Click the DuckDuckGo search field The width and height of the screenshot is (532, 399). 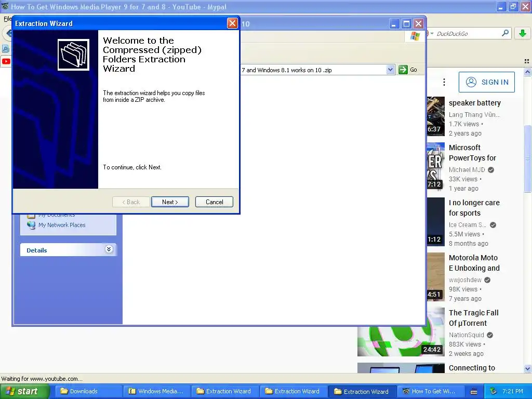[x=468, y=34]
